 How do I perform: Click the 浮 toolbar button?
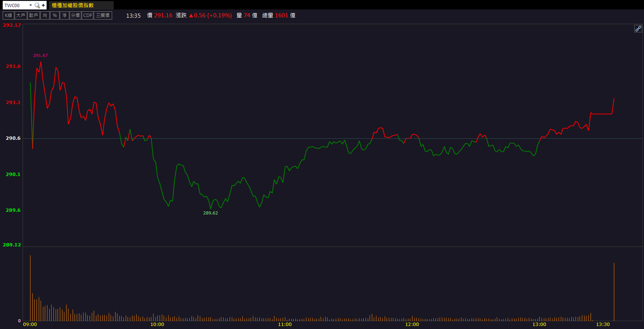click(x=64, y=15)
